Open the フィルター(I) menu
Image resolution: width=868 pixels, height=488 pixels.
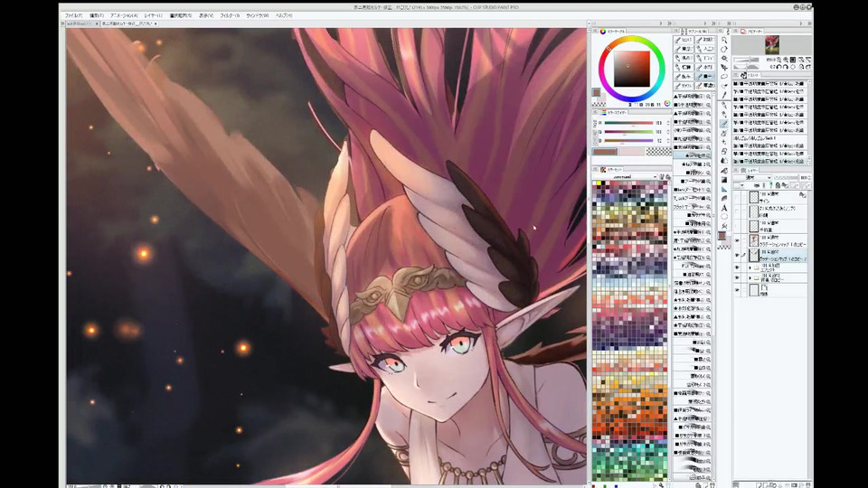coord(230,15)
